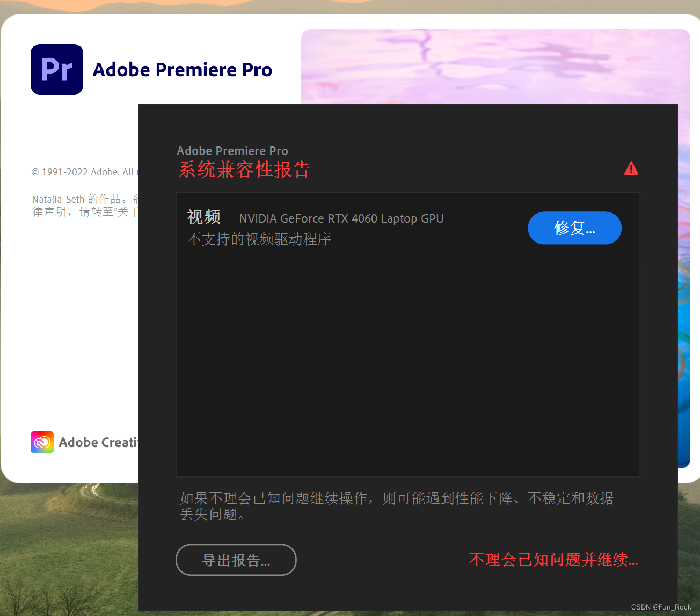Choose 不理会已知问题并继续... to continue
Image resolution: width=700 pixels, height=616 pixels.
pos(553,560)
